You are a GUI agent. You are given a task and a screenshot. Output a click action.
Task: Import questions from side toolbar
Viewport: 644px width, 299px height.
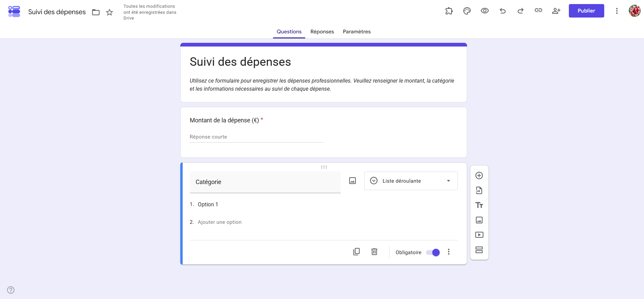pos(479,190)
